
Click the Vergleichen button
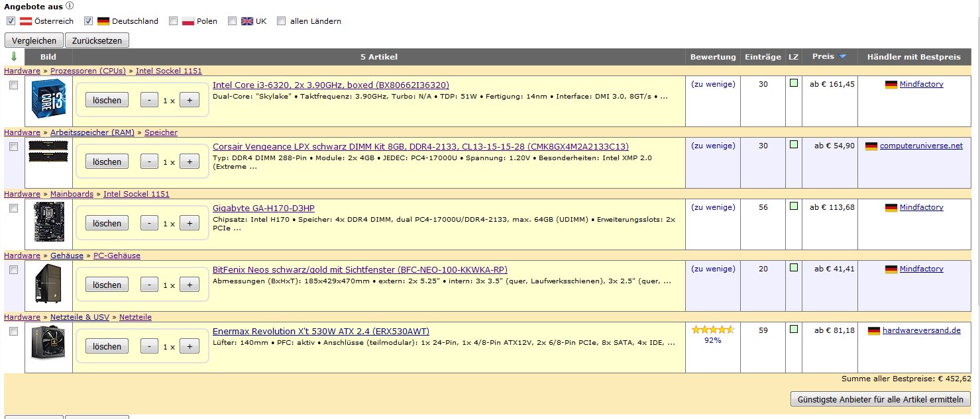pyautogui.click(x=34, y=40)
